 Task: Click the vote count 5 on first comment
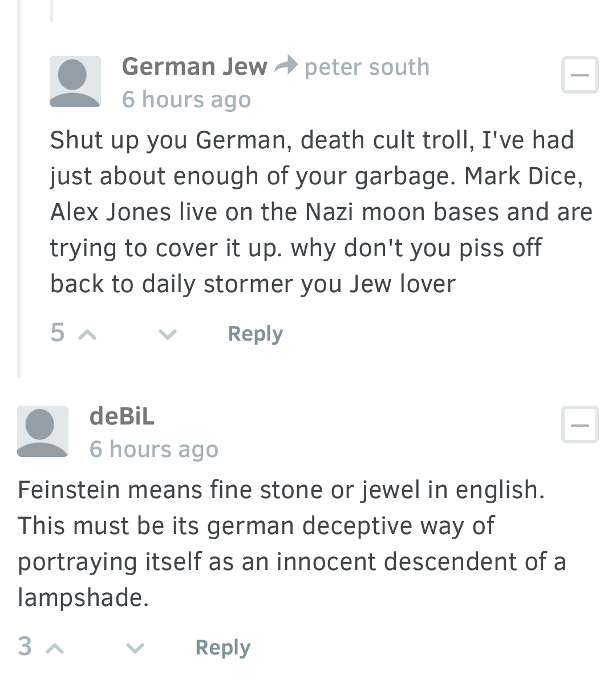58,333
